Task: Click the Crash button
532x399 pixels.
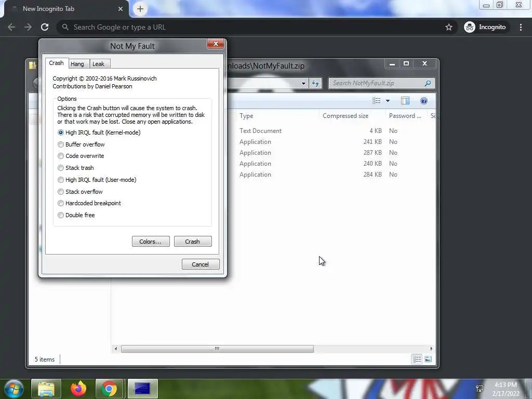Action: pyautogui.click(x=193, y=242)
